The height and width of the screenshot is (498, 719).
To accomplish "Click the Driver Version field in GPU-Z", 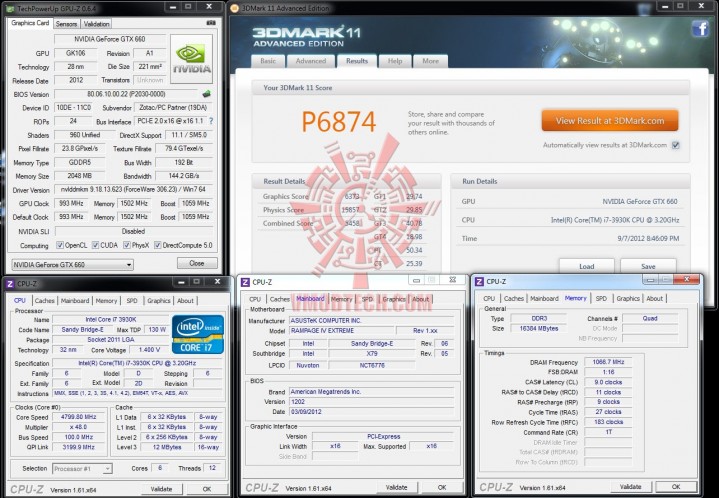I will click(133, 189).
